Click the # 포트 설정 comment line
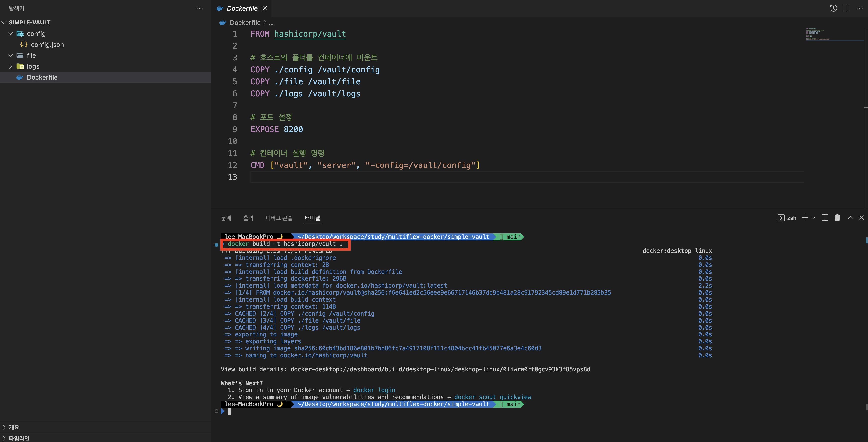 [x=271, y=117]
